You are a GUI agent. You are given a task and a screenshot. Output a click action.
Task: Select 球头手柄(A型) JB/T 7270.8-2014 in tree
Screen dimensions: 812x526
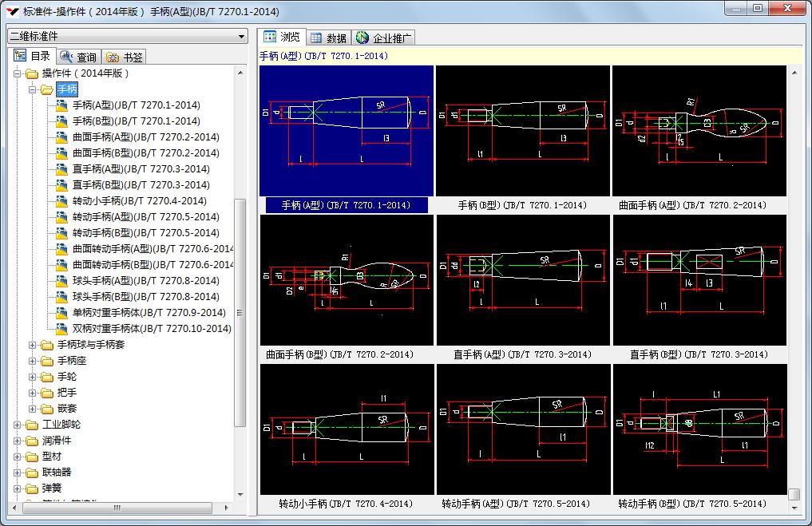145,281
